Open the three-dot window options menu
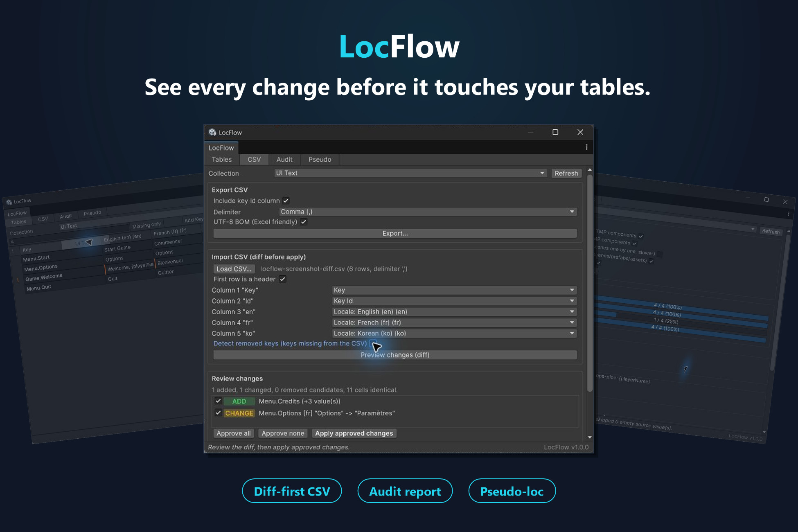The height and width of the screenshot is (532, 798). [x=586, y=147]
